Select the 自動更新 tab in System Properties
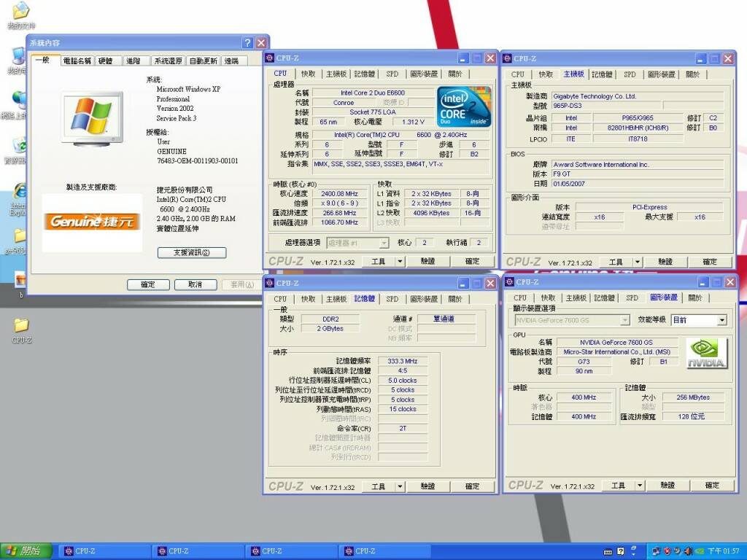This screenshot has height=560, width=747. tap(204, 61)
